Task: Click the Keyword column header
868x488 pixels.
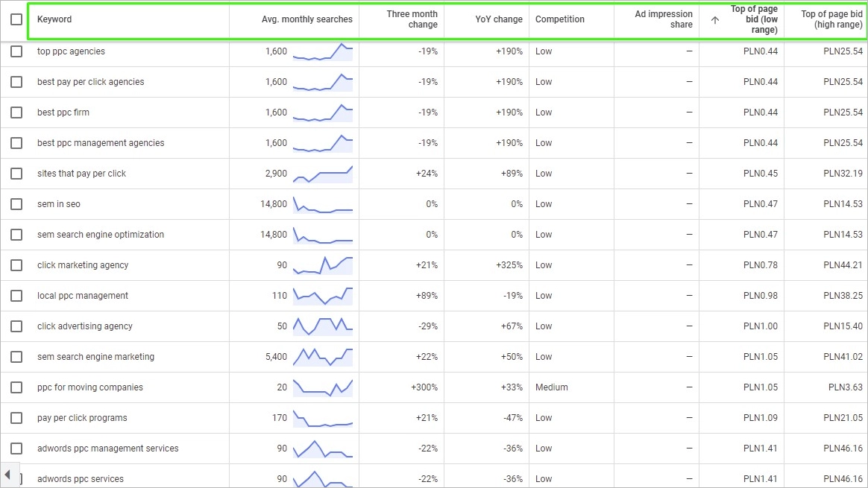Action: [54, 19]
